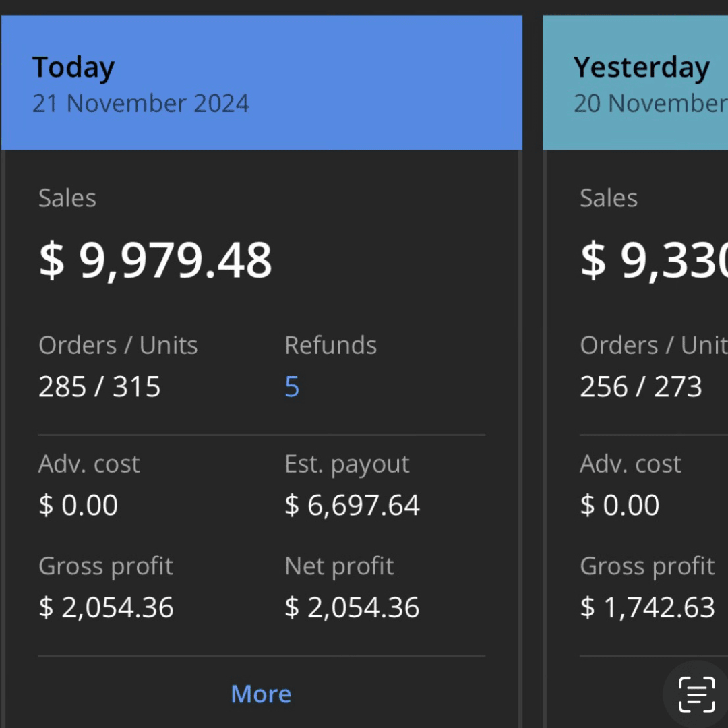Click the Refunds label in Today card
This screenshot has width=728, height=728.
pos(330,345)
